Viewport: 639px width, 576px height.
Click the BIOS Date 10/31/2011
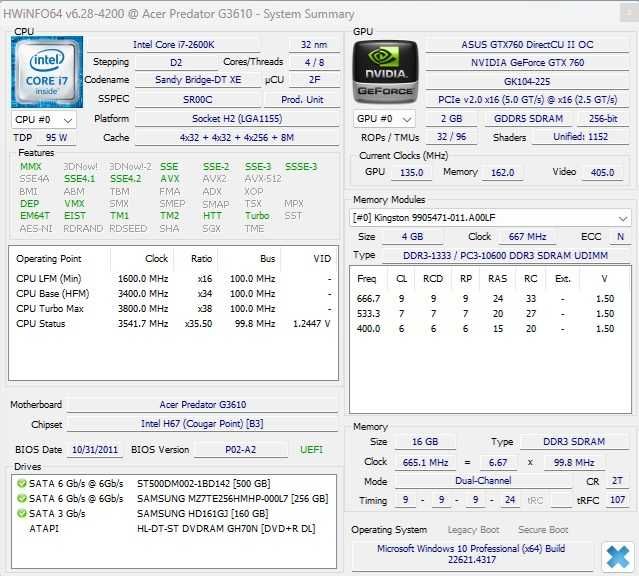click(95, 450)
